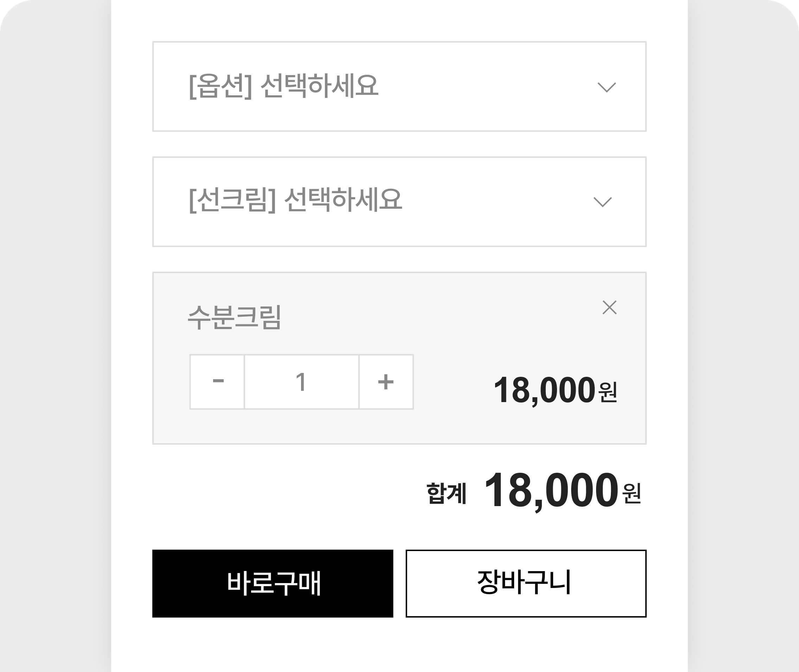
Task: Remove 수분크림 item with X icon
Action: click(609, 308)
